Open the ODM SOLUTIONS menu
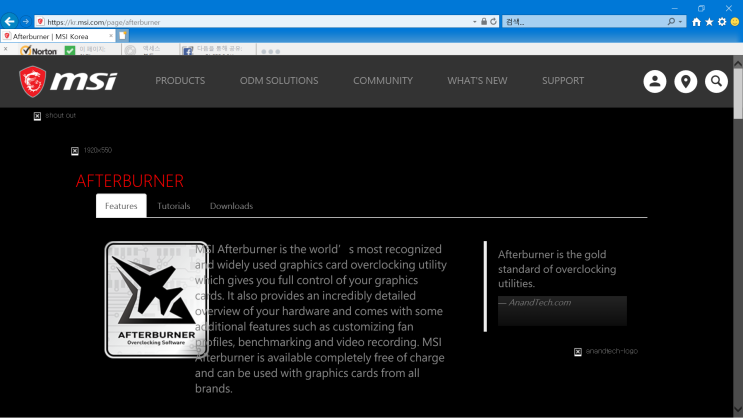 click(279, 81)
